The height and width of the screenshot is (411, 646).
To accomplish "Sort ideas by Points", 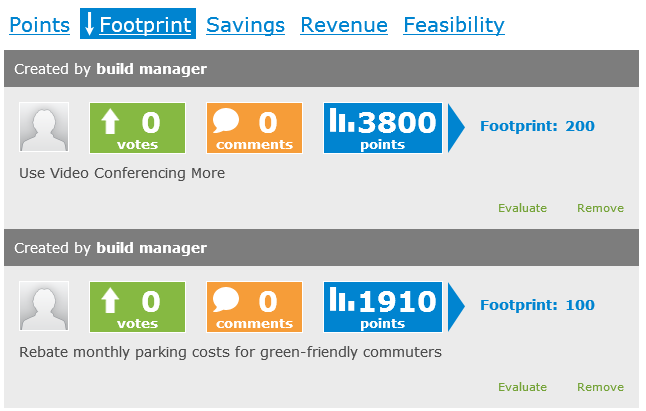I will pos(39,25).
